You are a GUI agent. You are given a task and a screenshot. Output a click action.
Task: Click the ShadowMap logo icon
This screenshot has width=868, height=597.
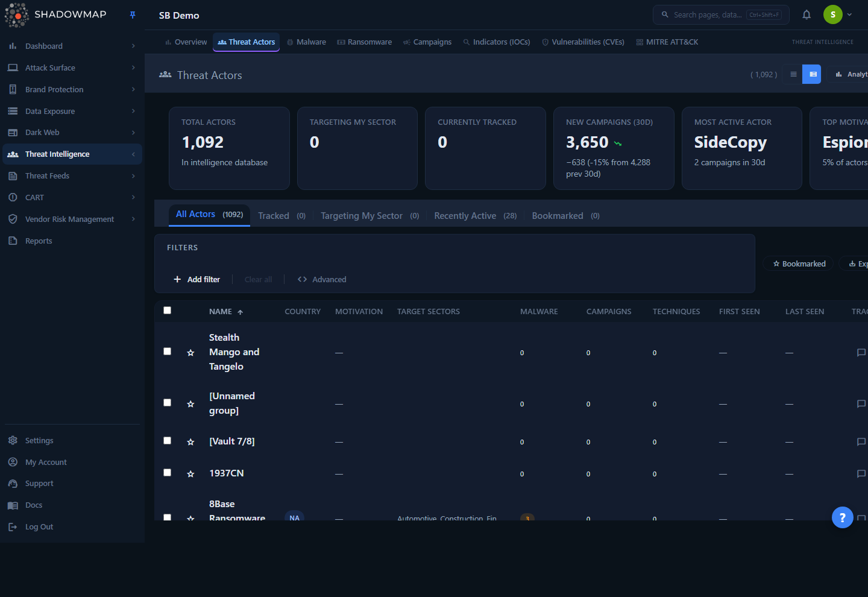tap(16, 15)
